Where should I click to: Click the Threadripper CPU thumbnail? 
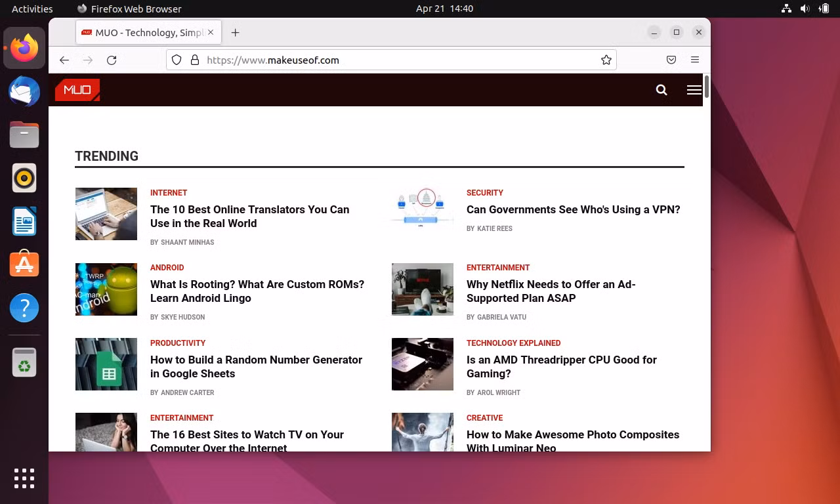tap(423, 364)
